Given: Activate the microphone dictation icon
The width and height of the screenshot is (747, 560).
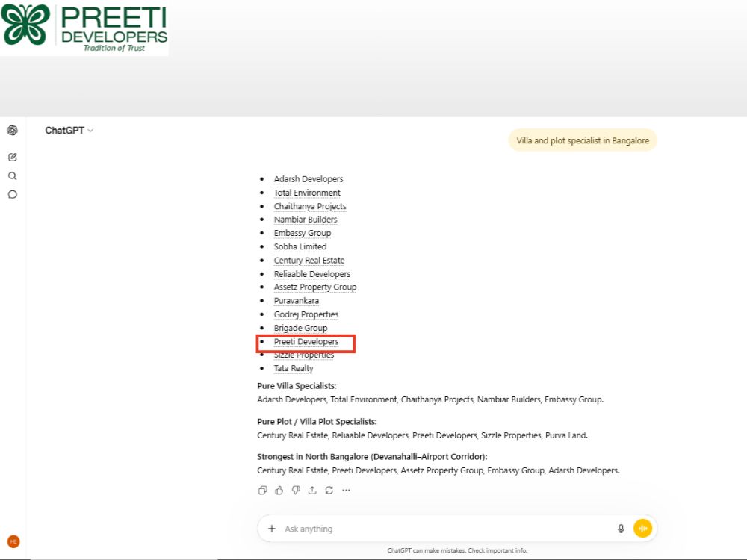Looking at the screenshot, I should coord(621,529).
